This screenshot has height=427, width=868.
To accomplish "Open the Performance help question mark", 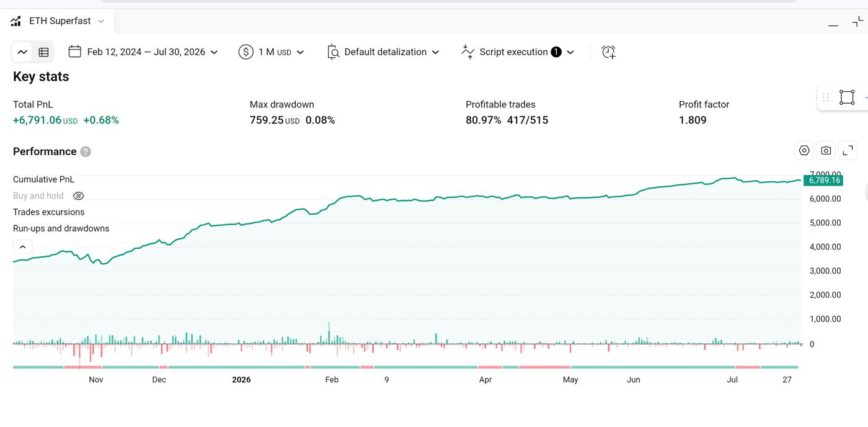I will tap(86, 151).
